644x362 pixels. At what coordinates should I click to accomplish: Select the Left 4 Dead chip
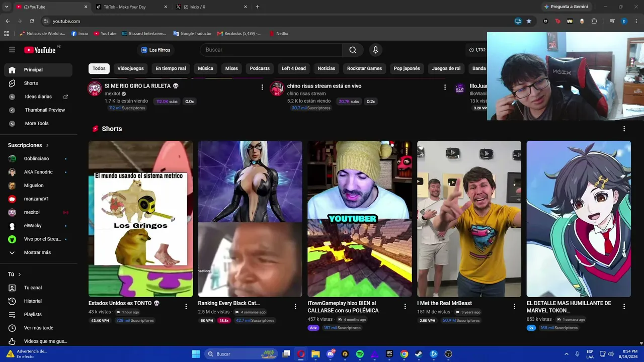click(293, 68)
